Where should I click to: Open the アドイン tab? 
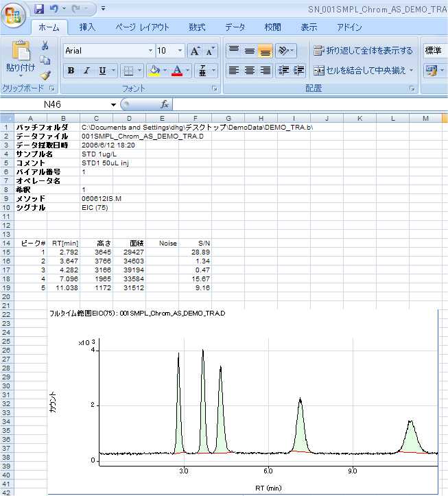349,27
